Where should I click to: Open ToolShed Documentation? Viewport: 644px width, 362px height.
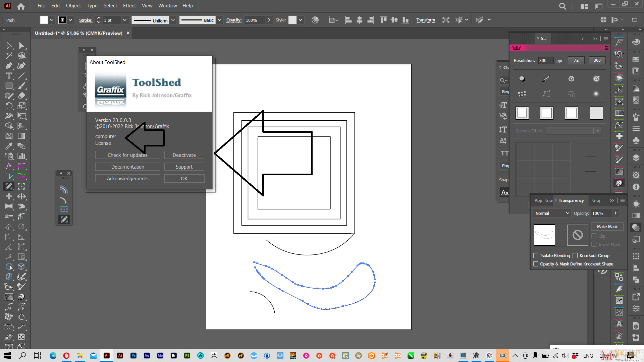tap(127, 167)
